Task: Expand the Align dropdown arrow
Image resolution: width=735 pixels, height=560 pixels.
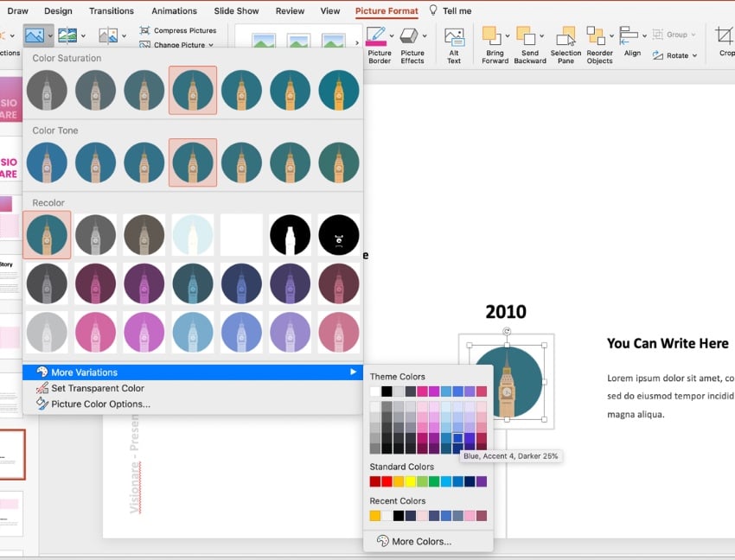Action: [644, 35]
